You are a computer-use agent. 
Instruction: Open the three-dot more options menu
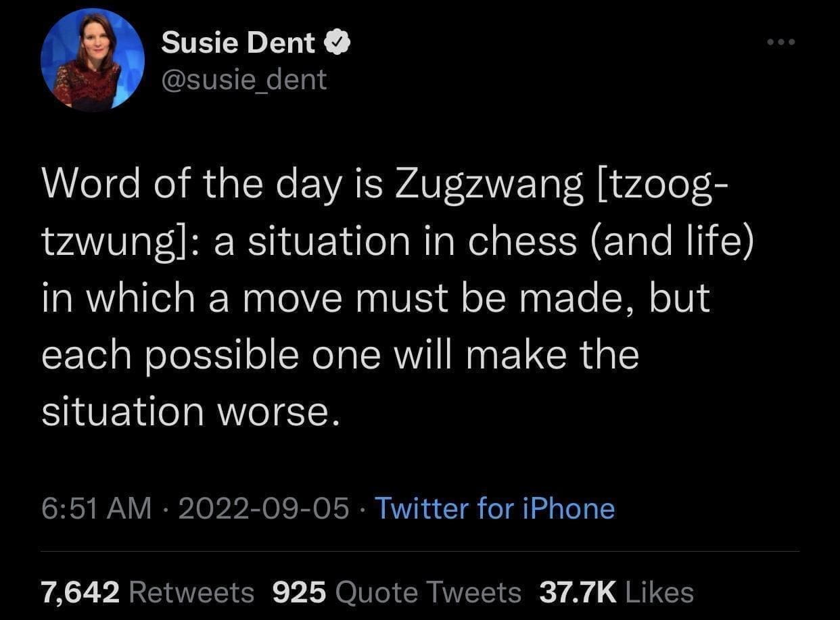click(x=781, y=42)
